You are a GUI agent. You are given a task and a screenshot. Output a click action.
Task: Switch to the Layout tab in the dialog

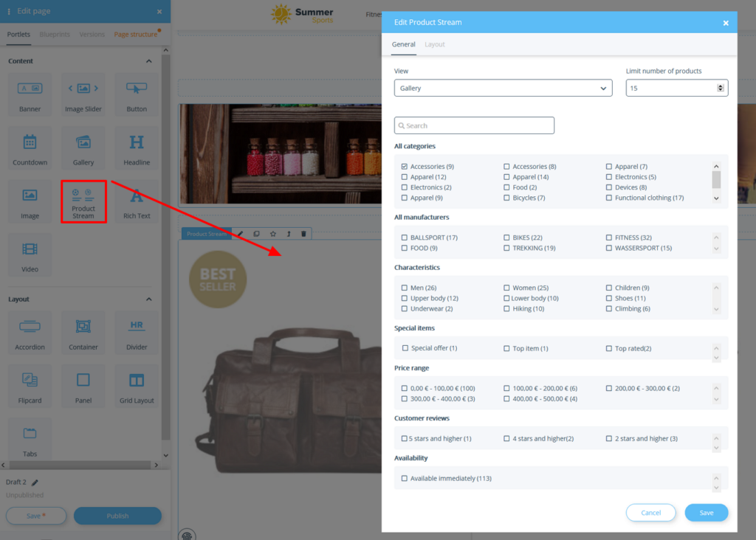(x=435, y=44)
